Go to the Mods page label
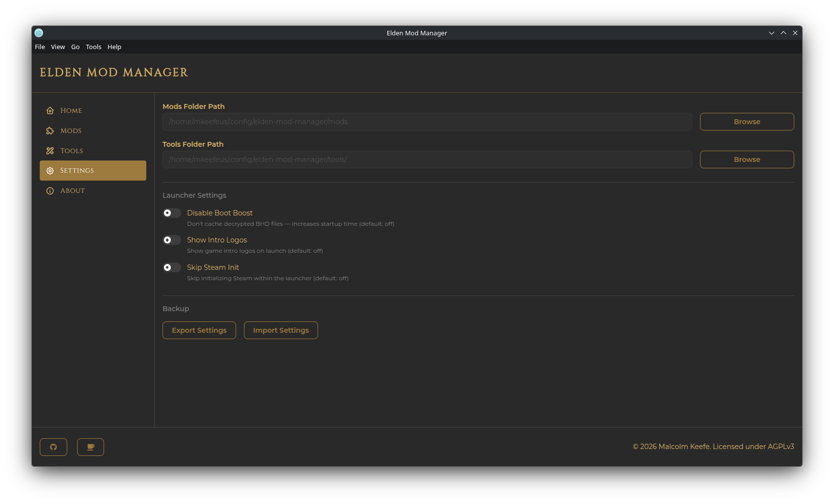The width and height of the screenshot is (834, 504). click(71, 131)
